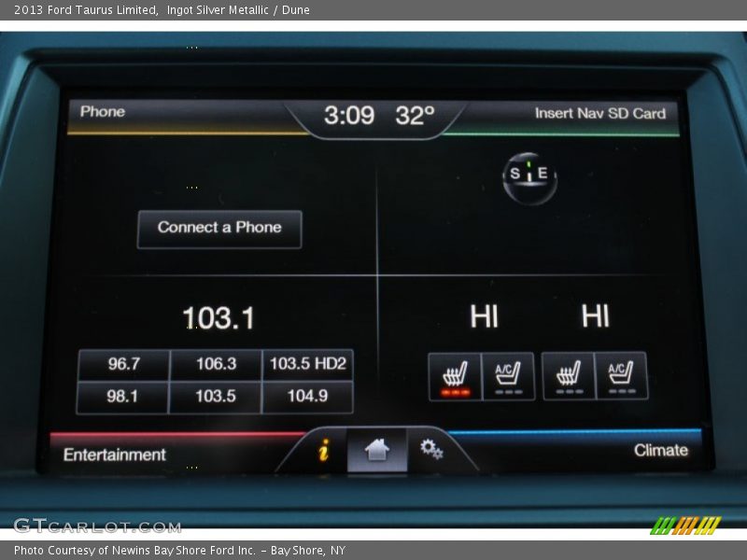747x560 pixels.
Task: Open the Climate corner tab
Action: [661, 451]
